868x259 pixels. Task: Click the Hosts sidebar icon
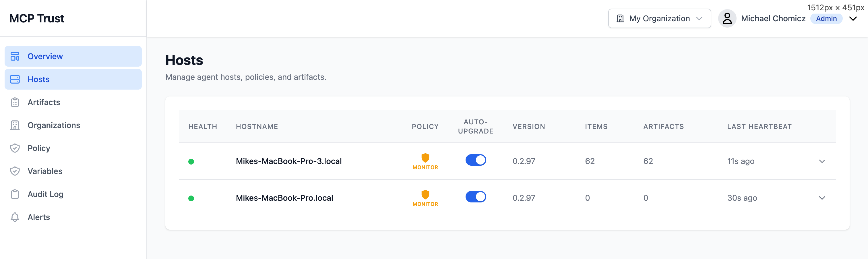coord(15,79)
